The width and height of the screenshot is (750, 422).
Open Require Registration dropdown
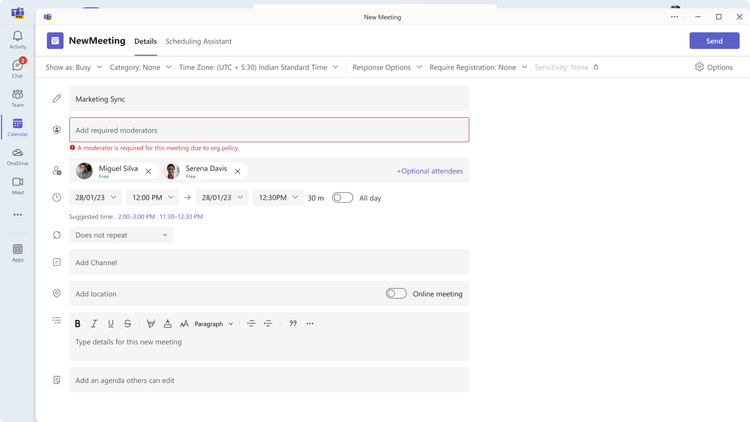(478, 67)
